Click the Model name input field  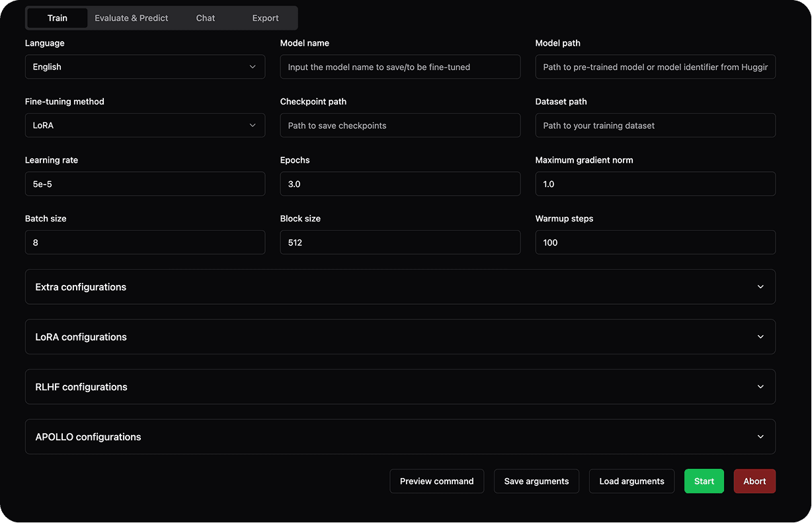[x=400, y=67]
